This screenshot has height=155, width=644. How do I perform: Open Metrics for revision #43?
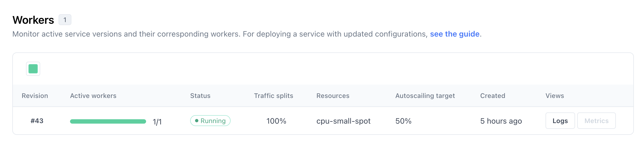tap(596, 121)
